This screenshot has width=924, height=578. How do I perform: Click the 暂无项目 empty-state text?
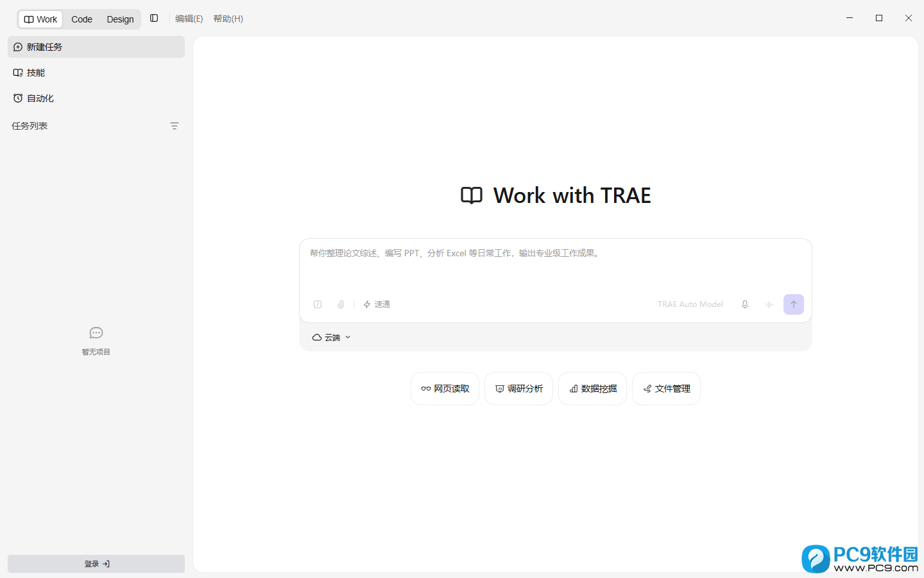[x=96, y=352]
